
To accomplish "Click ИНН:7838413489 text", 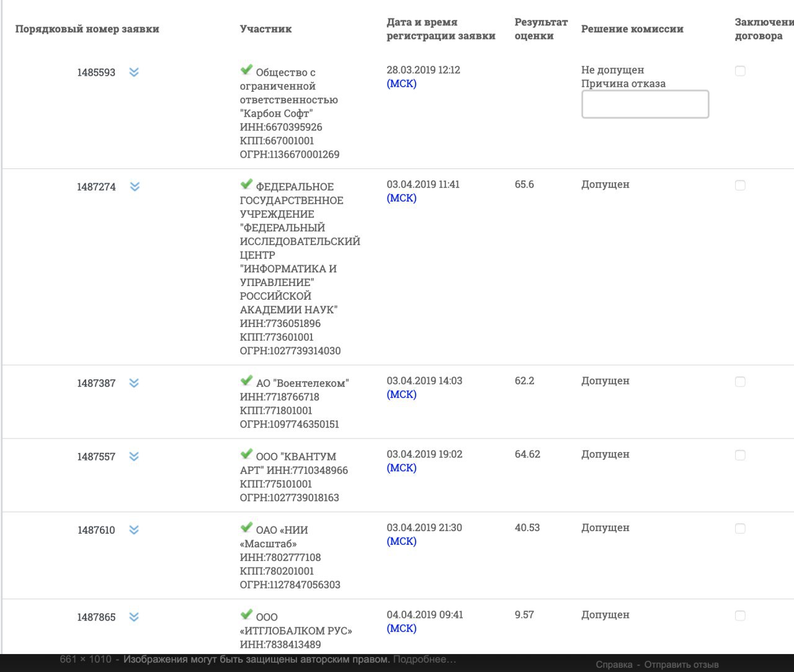I will [280, 645].
